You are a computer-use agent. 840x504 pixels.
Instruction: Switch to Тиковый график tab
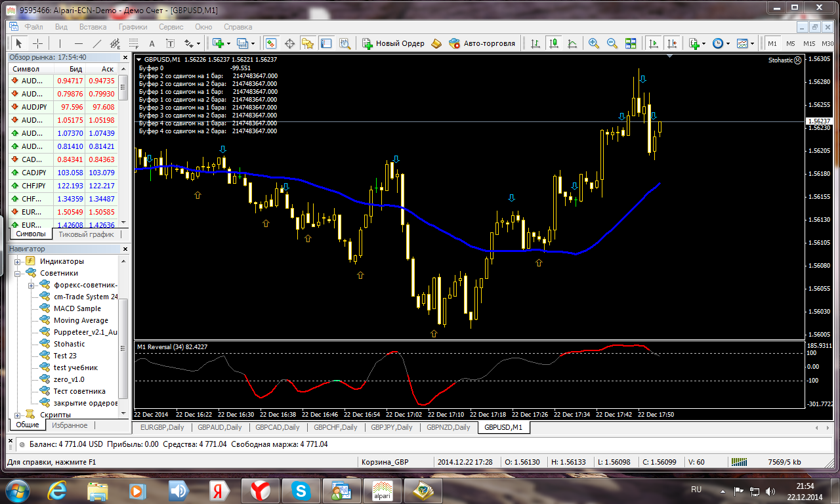86,234
